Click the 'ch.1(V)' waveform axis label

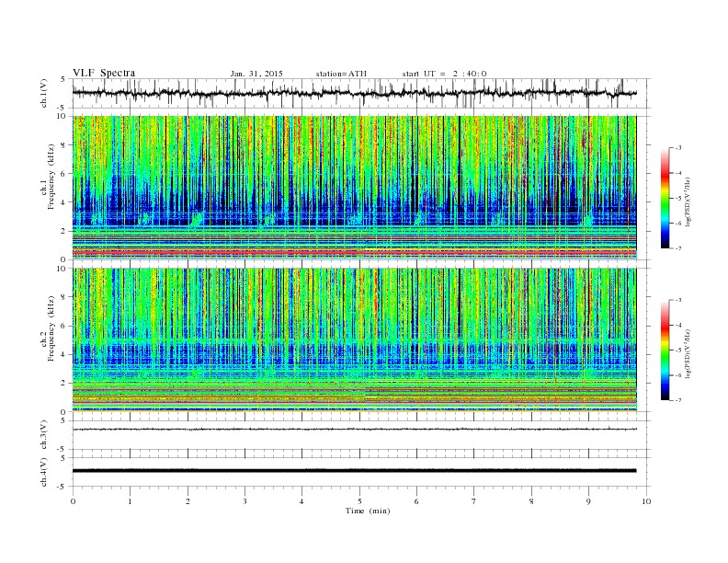point(44,93)
